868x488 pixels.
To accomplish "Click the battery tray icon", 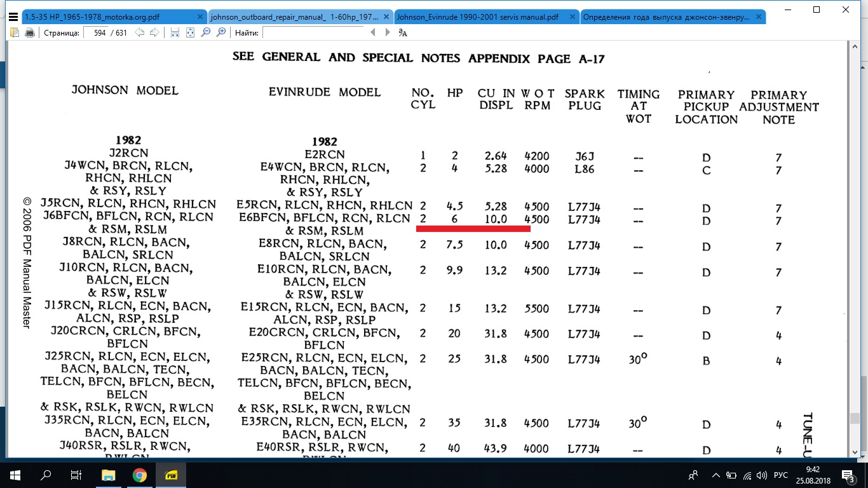I will coord(732,475).
